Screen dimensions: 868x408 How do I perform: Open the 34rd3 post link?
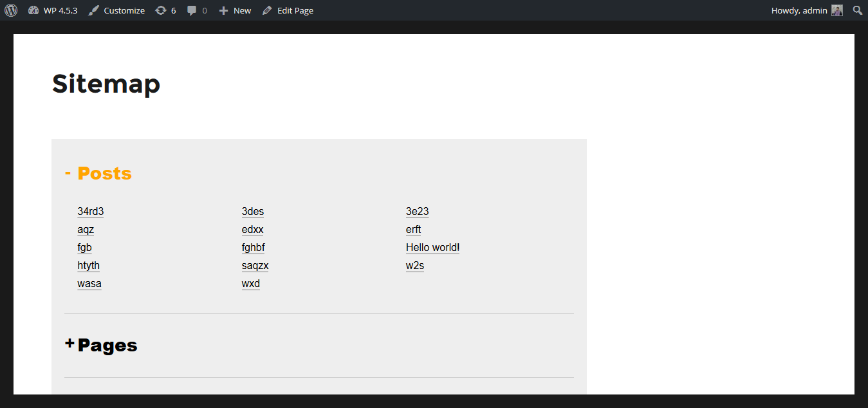click(90, 212)
